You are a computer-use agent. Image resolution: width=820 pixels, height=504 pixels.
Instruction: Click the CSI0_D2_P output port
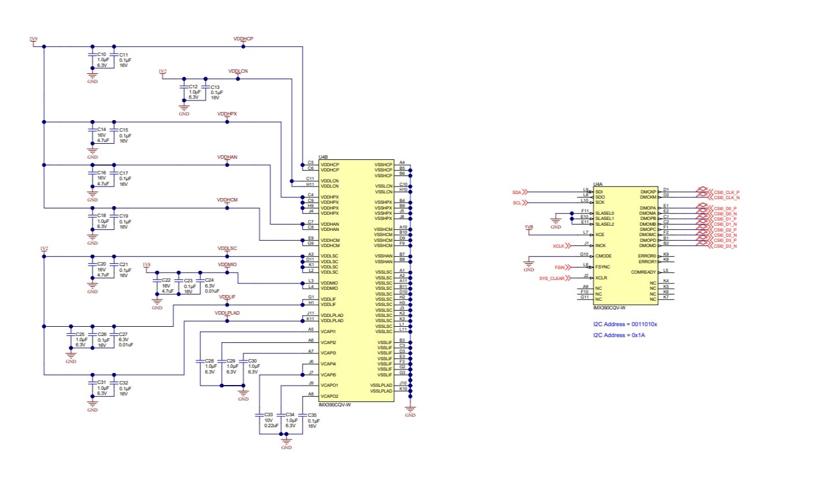pos(722,230)
